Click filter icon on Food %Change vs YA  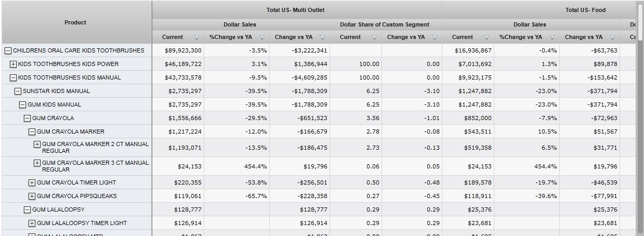click(552, 37)
